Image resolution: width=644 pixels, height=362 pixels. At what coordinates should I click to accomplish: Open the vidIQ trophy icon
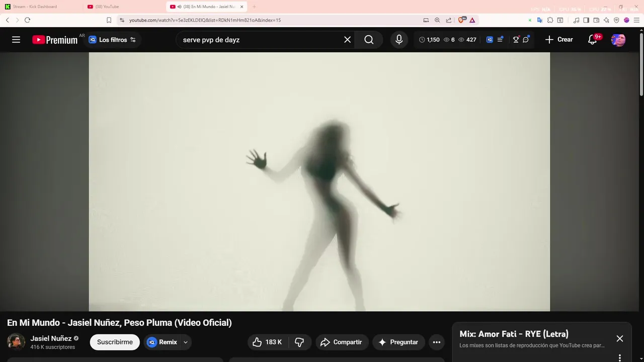[516, 40]
